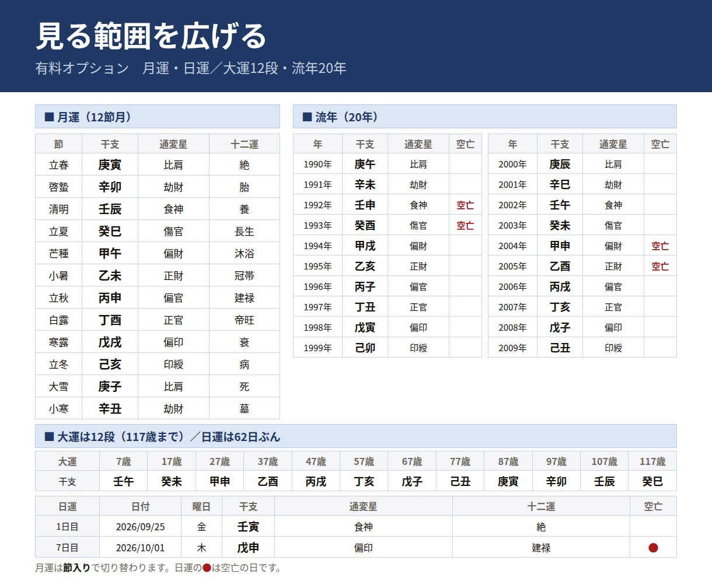Click the 大運は12段 section header

click(x=356, y=436)
